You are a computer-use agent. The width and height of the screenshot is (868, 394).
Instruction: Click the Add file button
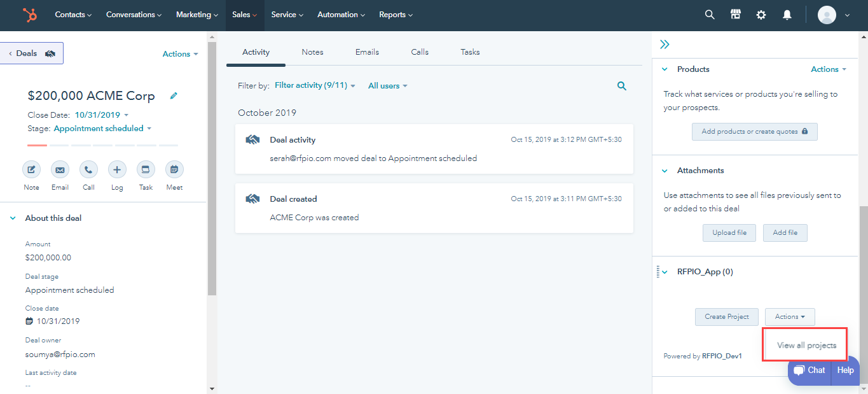(785, 233)
